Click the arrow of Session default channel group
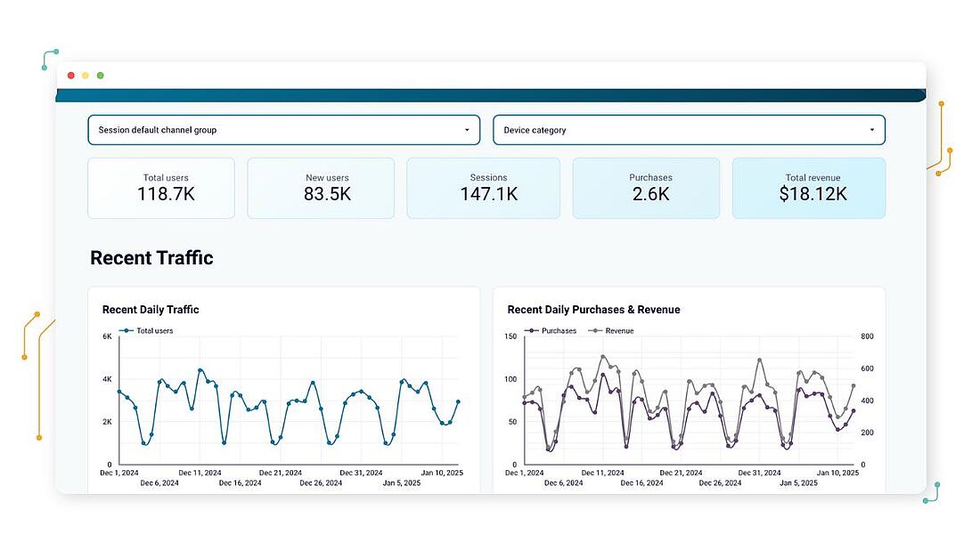Screen dimensions: 980x551 click(x=467, y=130)
